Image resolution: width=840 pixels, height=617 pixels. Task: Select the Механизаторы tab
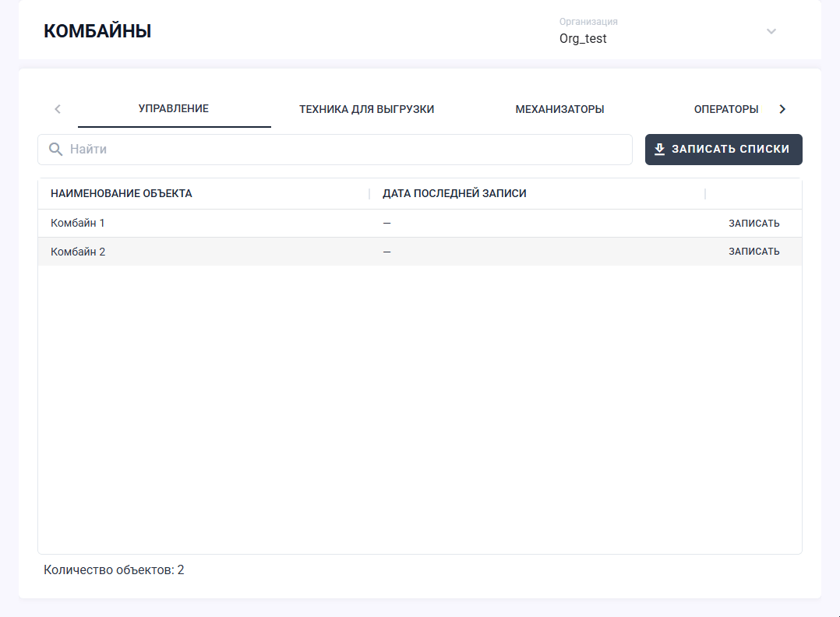point(559,109)
